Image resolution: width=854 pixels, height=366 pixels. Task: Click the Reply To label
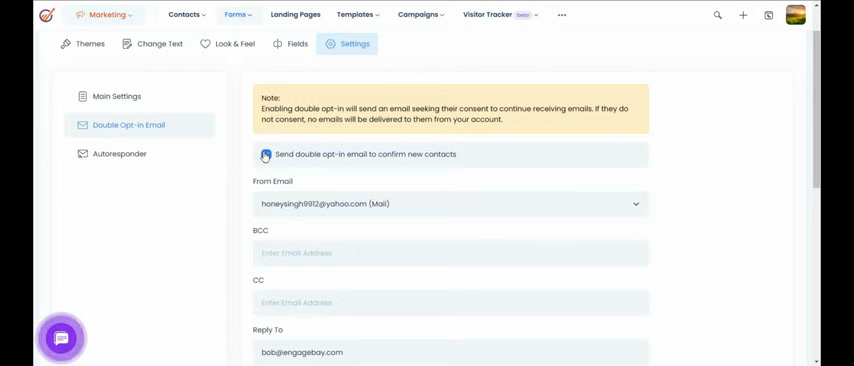(267, 330)
